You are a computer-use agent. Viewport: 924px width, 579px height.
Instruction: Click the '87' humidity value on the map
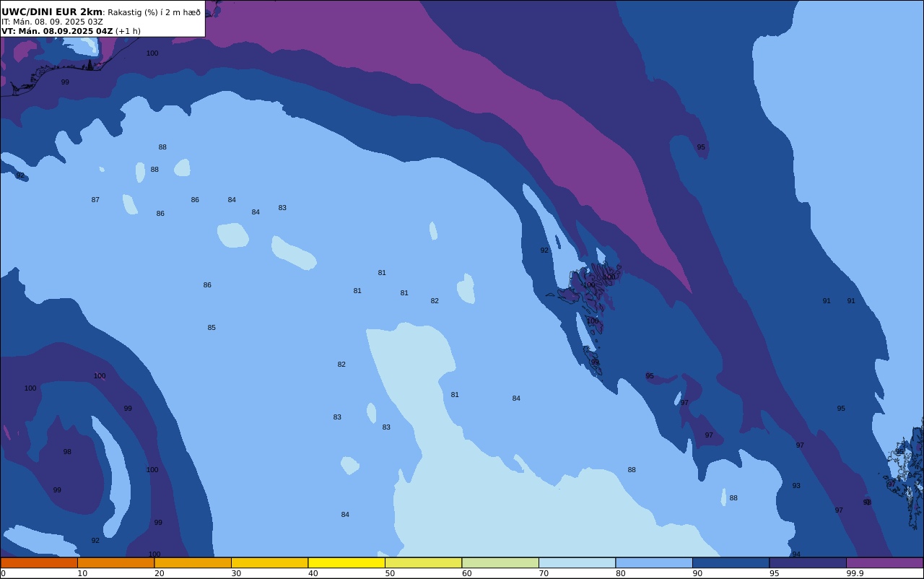(x=95, y=200)
